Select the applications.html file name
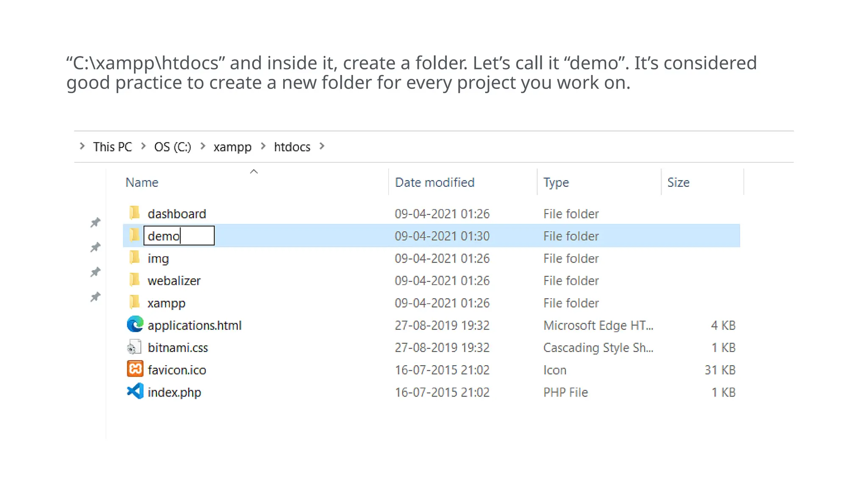The height and width of the screenshot is (488, 868). click(195, 326)
